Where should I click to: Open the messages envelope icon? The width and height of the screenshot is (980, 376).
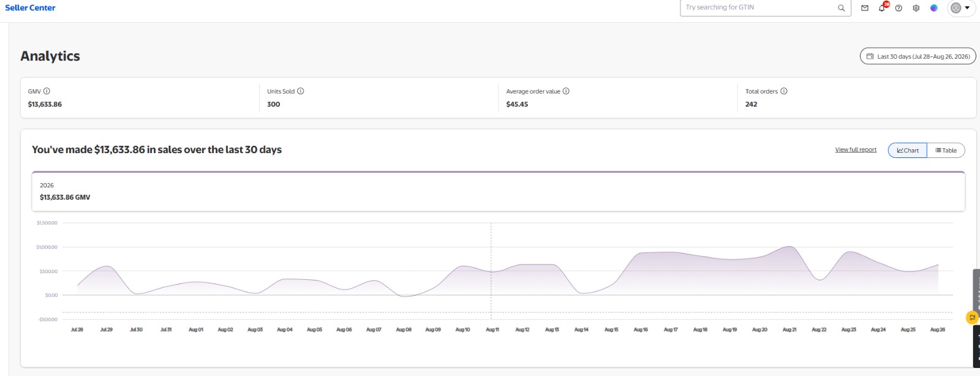pos(864,8)
